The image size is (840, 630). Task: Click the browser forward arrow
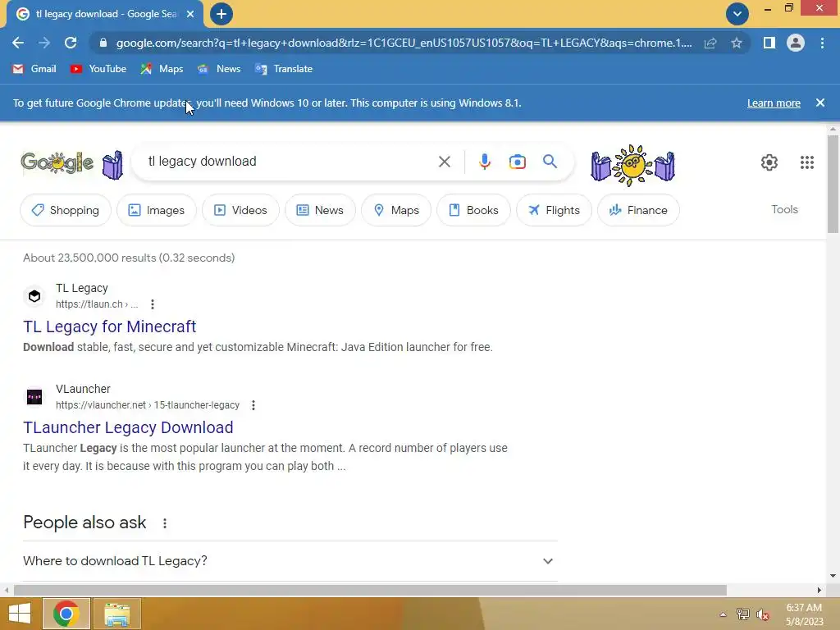[44, 43]
